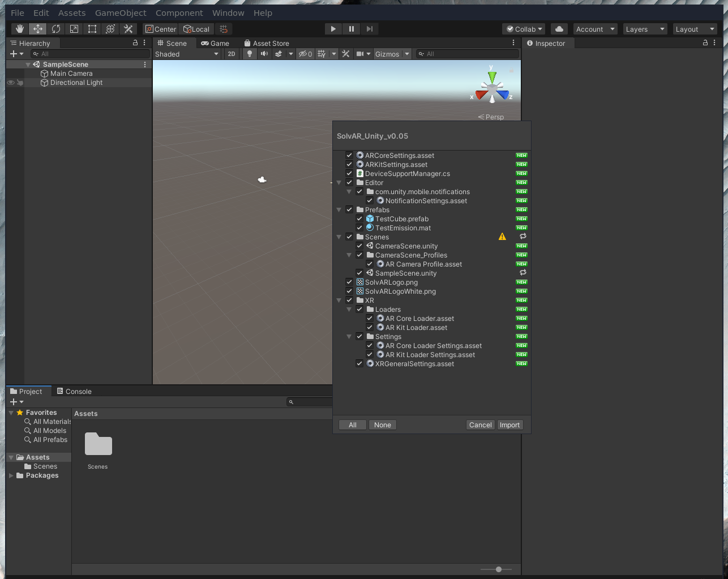Click the All button in import dialog
This screenshot has width=728, height=579.
pyautogui.click(x=353, y=425)
